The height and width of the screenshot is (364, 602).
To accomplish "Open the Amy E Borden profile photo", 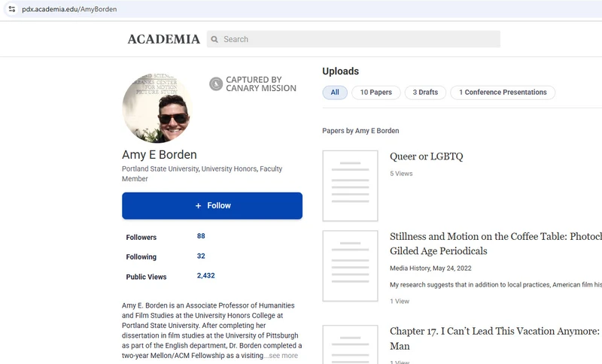I will [157, 108].
